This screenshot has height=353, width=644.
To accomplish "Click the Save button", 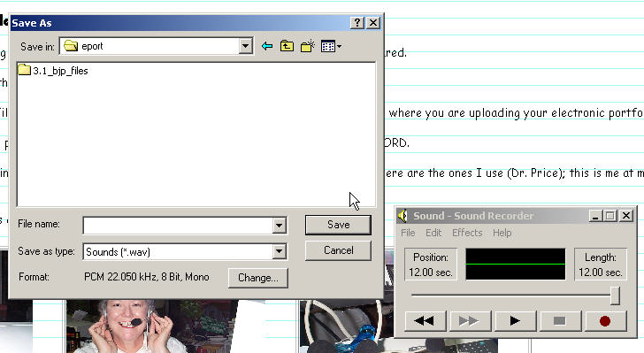I will click(338, 225).
